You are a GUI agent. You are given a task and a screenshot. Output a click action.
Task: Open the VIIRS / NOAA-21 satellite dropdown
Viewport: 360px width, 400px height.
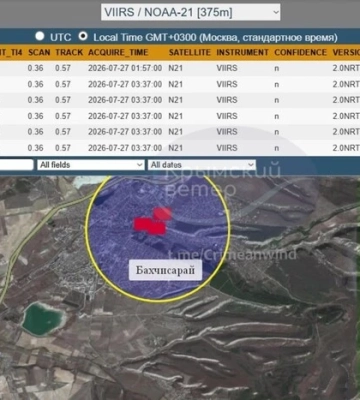(x=190, y=12)
